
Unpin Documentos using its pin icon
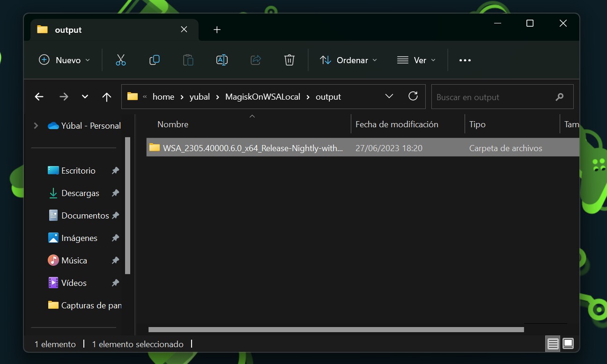[x=115, y=216]
